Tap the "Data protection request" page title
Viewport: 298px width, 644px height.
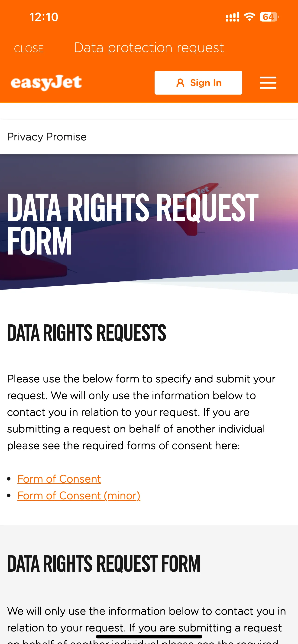(149, 48)
